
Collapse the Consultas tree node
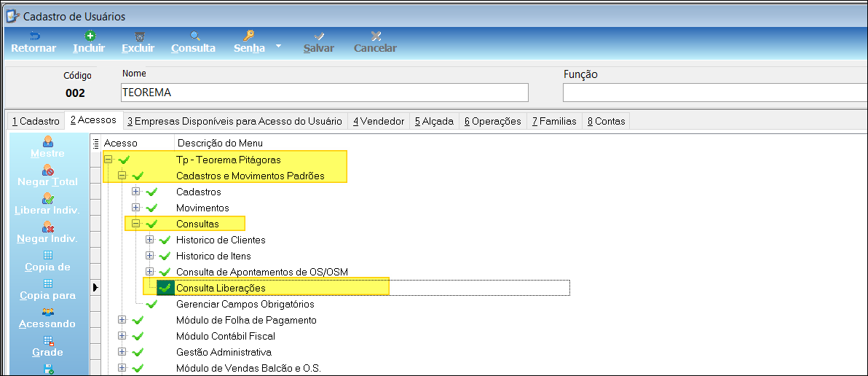tap(135, 224)
